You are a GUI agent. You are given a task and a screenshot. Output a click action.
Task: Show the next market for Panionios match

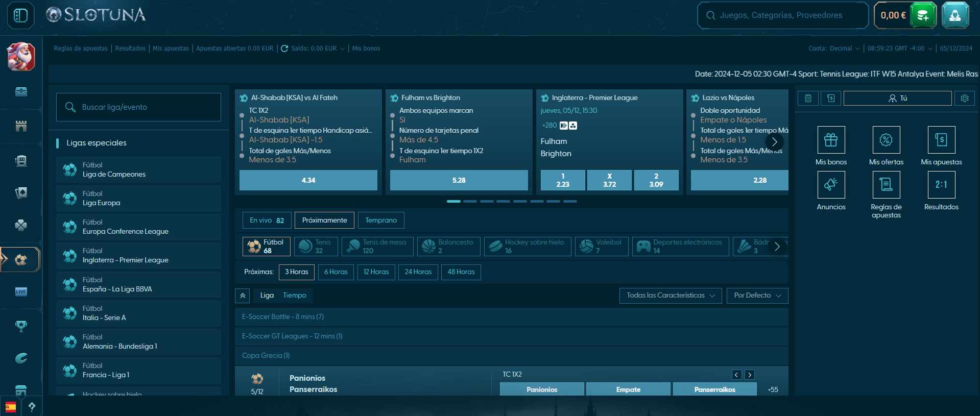pyautogui.click(x=750, y=375)
